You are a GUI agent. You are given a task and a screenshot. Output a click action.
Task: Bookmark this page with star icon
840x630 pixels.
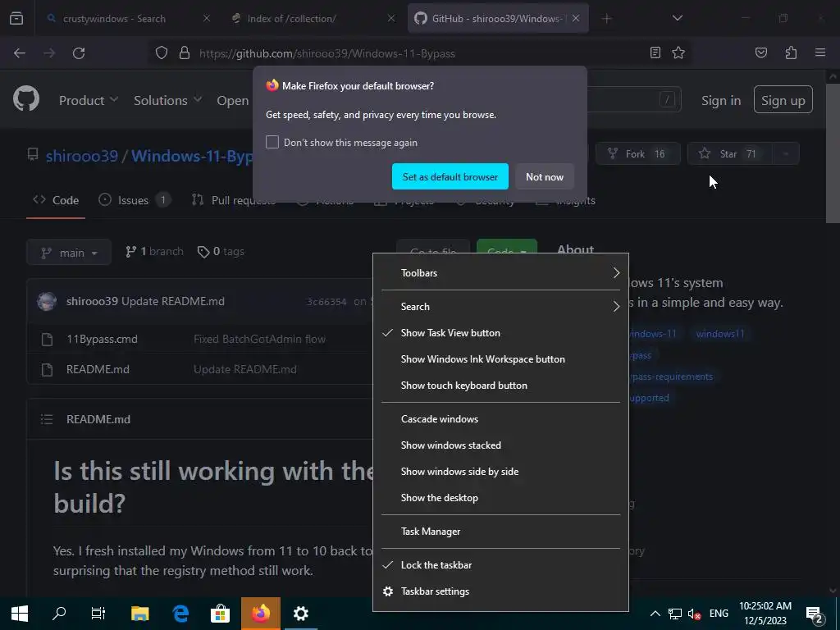point(678,52)
